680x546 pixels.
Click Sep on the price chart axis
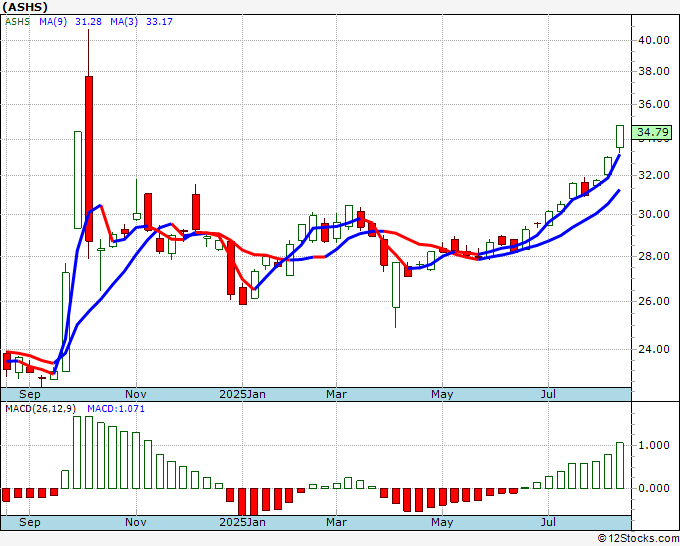tap(29, 394)
